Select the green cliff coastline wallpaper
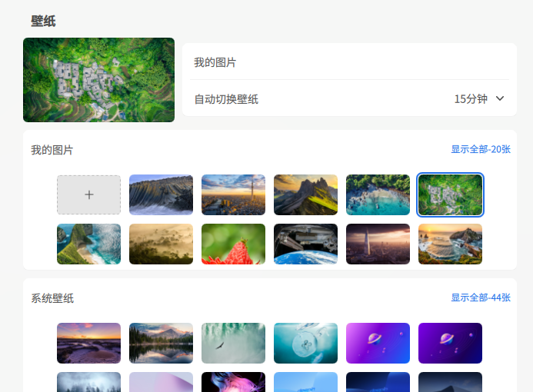The height and width of the screenshot is (392, 533). [x=88, y=244]
